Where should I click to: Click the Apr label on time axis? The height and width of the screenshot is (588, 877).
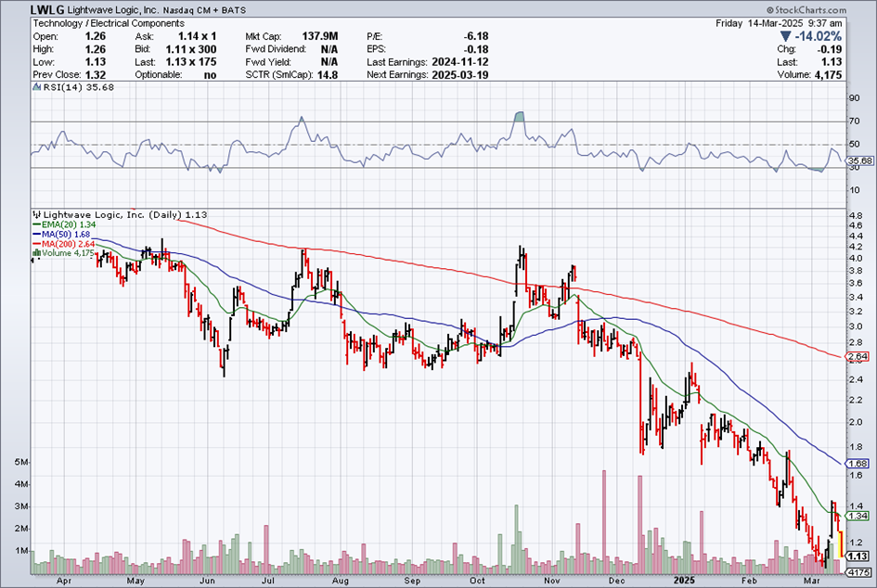[x=64, y=581]
